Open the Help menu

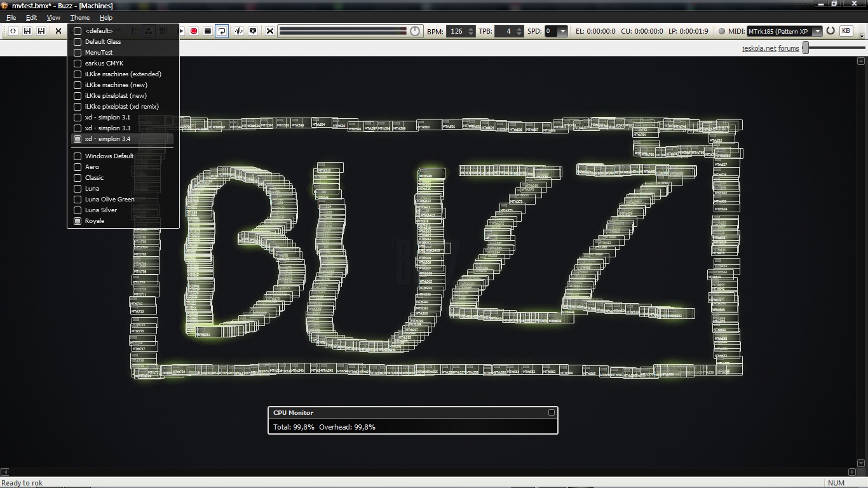click(105, 18)
